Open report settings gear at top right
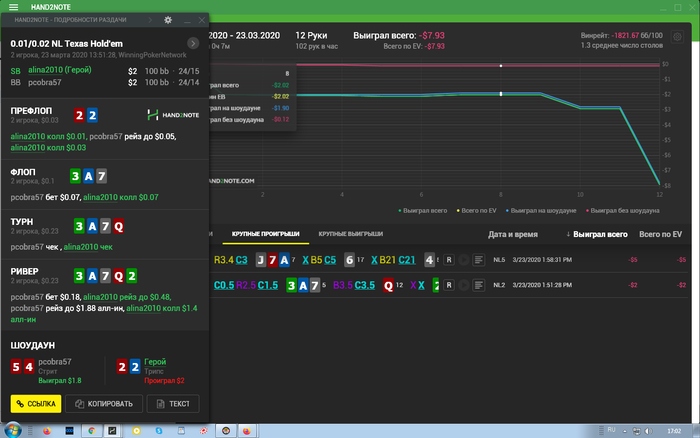The width and height of the screenshot is (700, 438). pos(677,37)
